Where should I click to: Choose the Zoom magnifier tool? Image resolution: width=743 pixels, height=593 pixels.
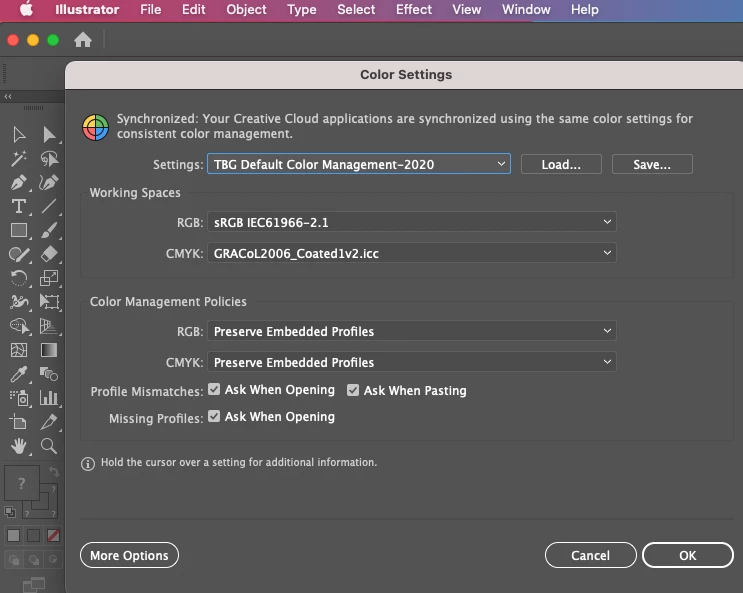pos(49,446)
